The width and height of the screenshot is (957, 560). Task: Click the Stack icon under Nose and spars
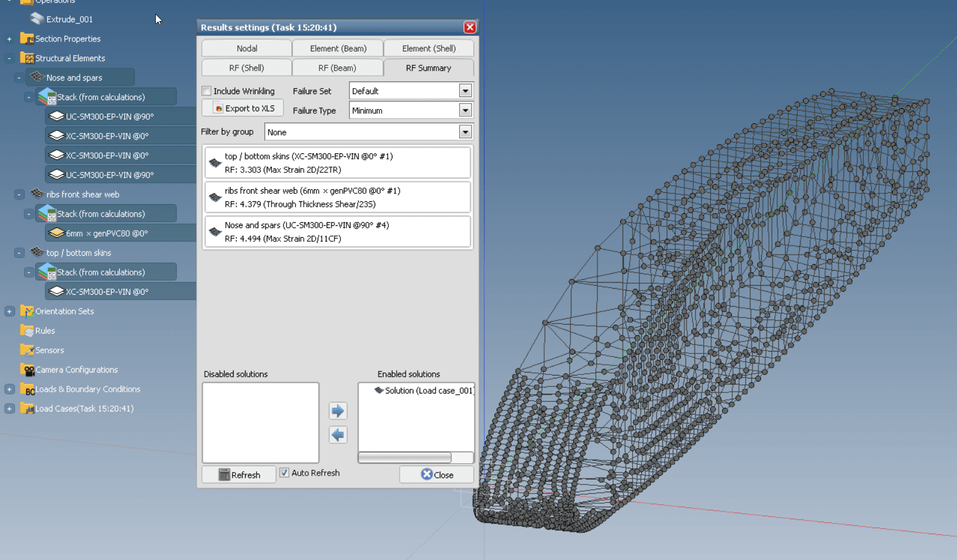coord(47,97)
